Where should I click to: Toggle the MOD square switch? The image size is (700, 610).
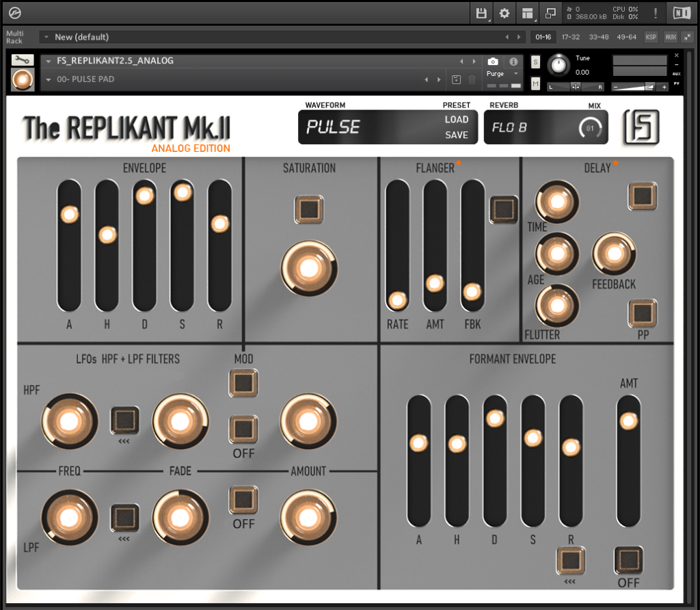click(243, 383)
